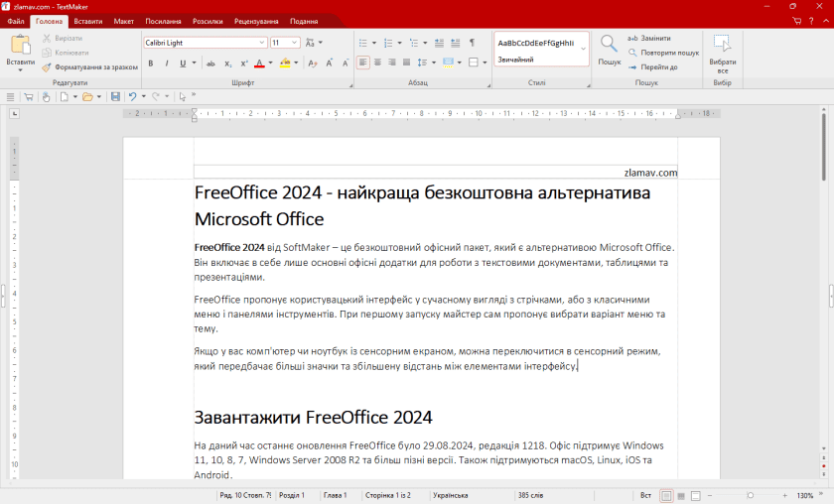The width and height of the screenshot is (834, 504).
Task: Click the Копіювати copy button
Action: [66, 53]
